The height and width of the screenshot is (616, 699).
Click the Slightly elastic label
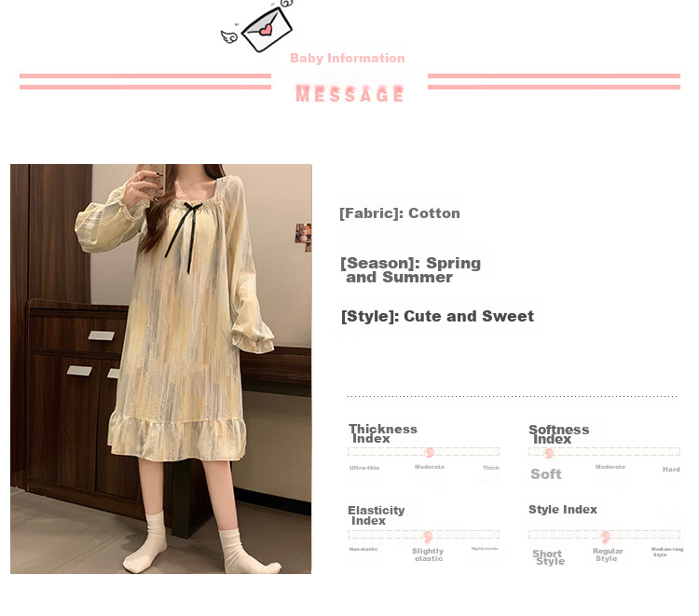428,554
